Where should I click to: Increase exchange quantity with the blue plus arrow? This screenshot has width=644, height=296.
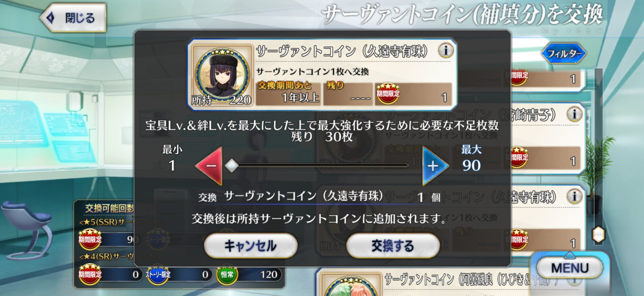coord(435,166)
